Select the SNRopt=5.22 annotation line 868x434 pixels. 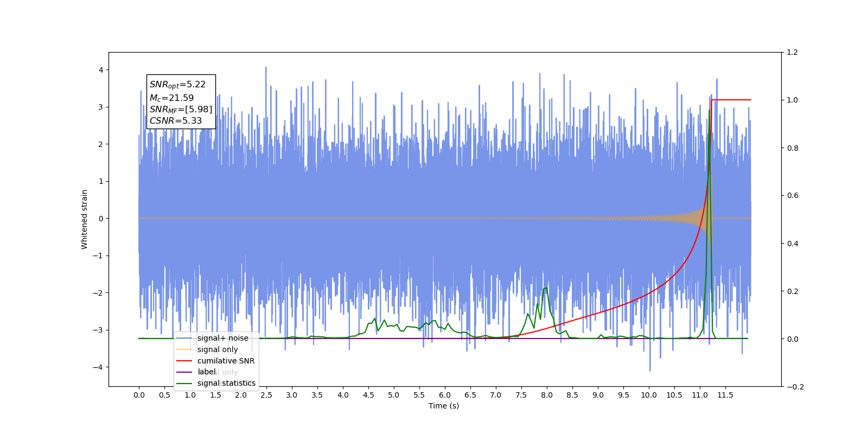(177, 85)
